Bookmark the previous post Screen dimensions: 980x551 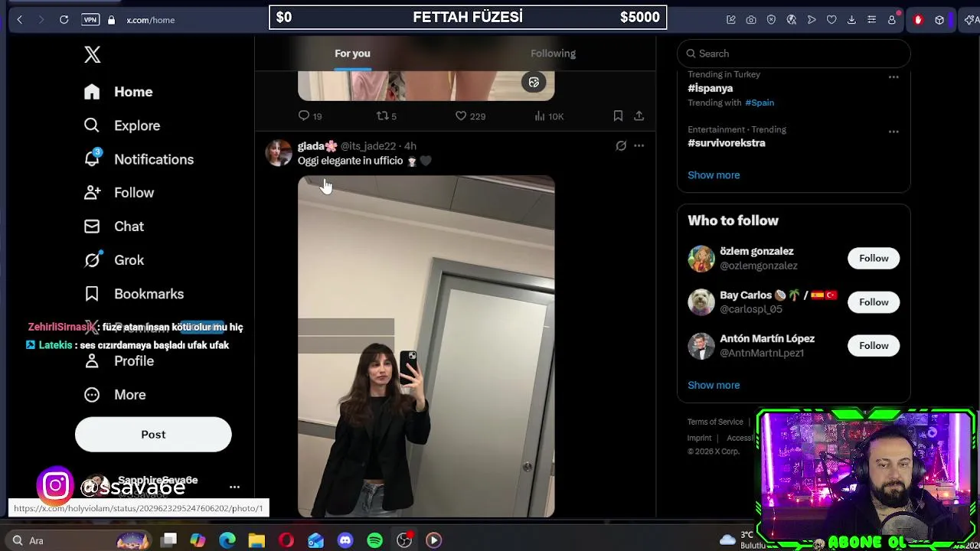(618, 116)
